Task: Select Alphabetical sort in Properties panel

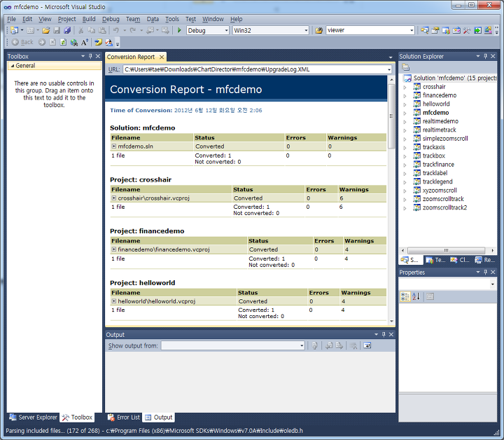Action: tap(416, 296)
